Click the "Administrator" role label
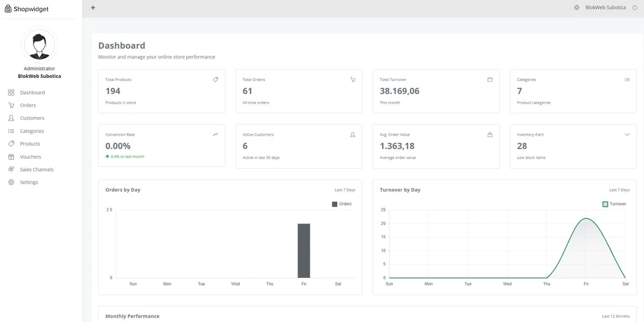 coord(39,69)
